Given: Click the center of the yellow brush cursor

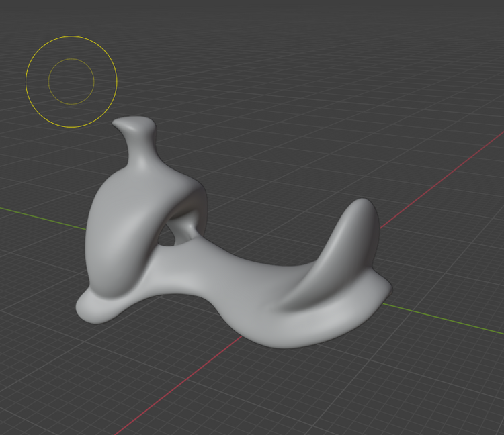Looking at the screenshot, I should pos(71,81).
